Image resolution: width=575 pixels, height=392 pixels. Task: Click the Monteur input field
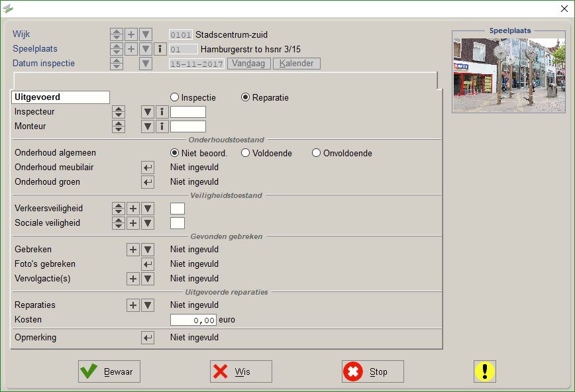click(x=187, y=126)
